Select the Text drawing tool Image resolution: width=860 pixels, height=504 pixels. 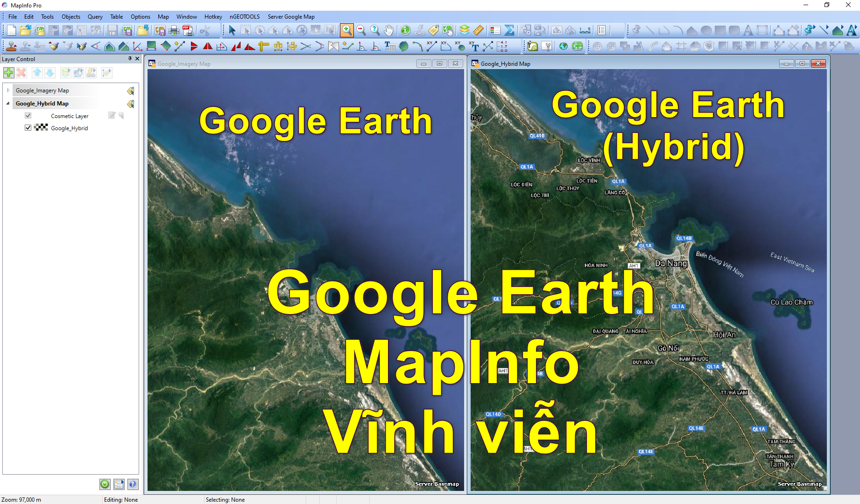coord(748,30)
